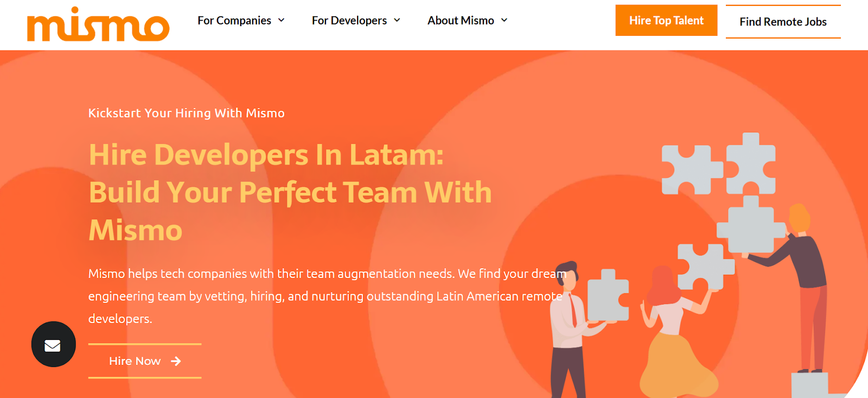Click the Mismo logo
This screenshot has height=398, width=868.
click(98, 24)
